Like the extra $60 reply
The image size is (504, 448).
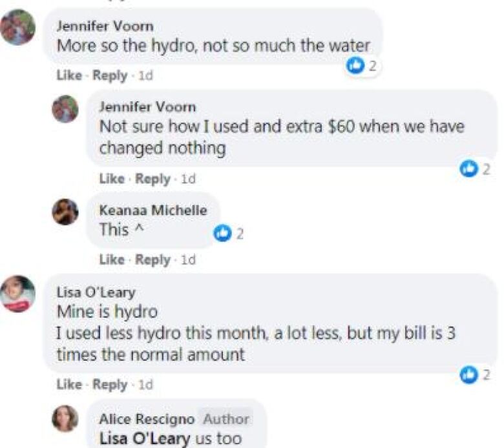coord(111,179)
